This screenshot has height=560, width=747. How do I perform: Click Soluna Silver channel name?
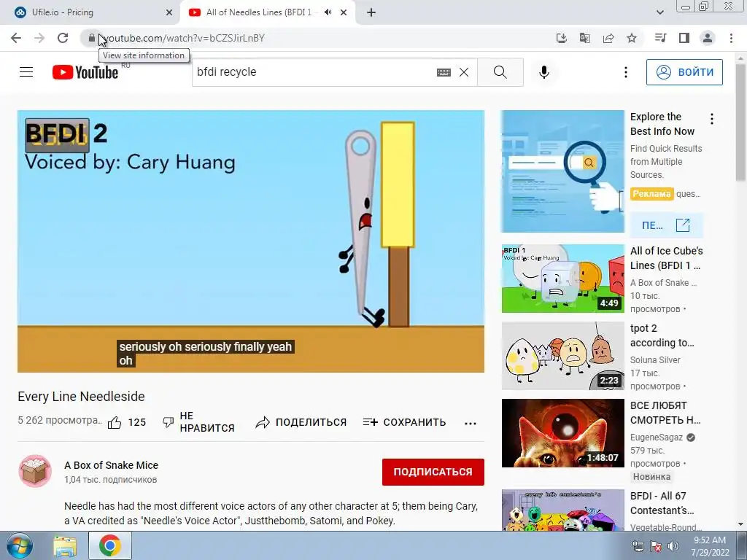coord(655,360)
